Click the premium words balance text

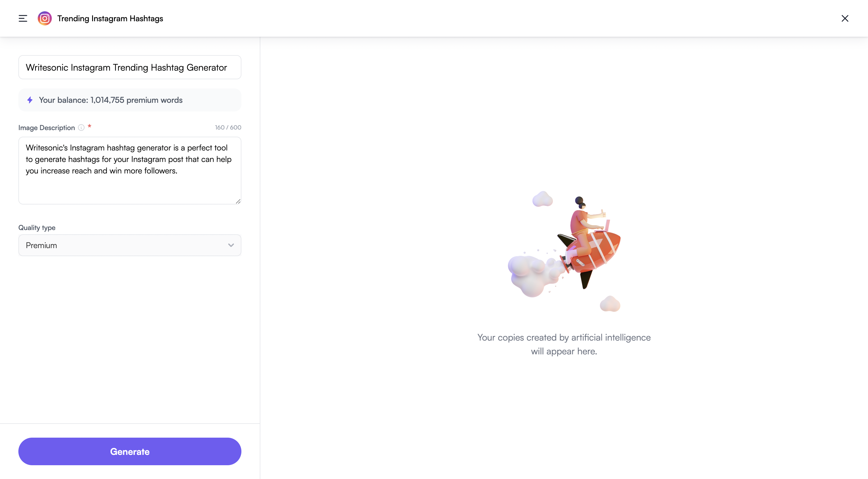[x=111, y=100]
